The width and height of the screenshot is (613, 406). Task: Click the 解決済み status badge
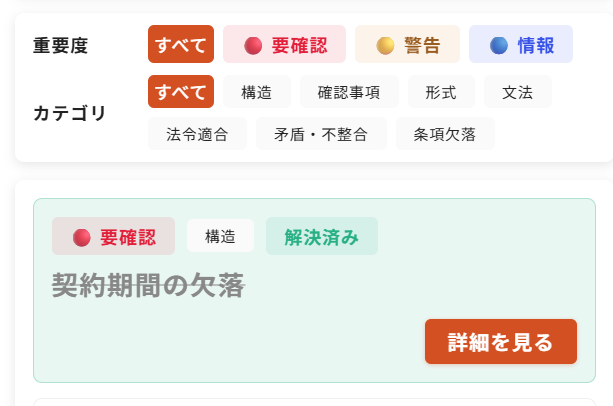pyautogui.click(x=321, y=237)
